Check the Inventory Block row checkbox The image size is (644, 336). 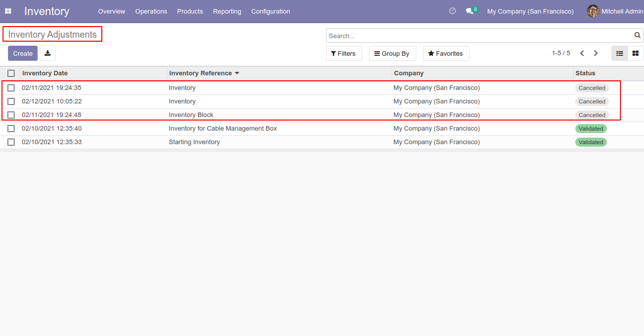[11, 115]
